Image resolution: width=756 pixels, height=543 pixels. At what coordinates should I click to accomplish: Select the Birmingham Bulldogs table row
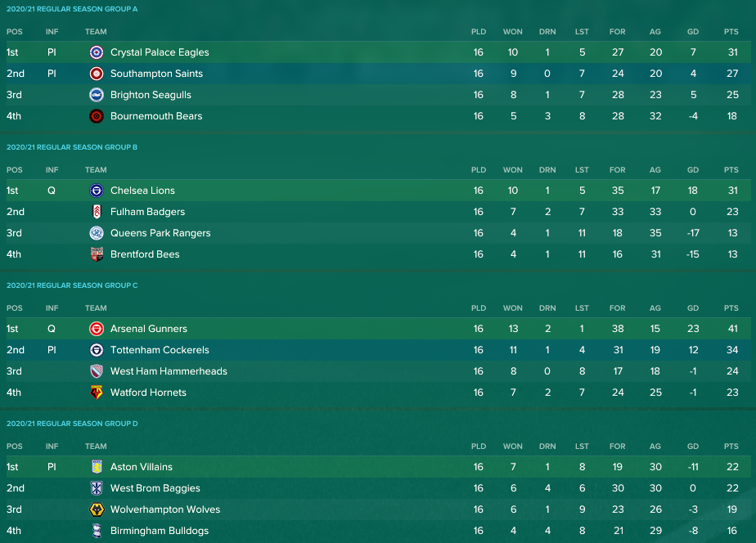378,531
